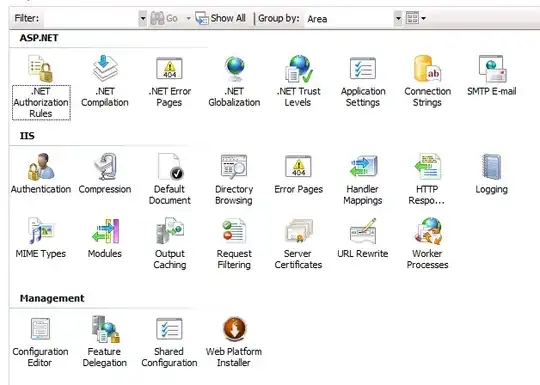Select the Handler Mappings icon
The image size is (540, 385).
point(363,179)
